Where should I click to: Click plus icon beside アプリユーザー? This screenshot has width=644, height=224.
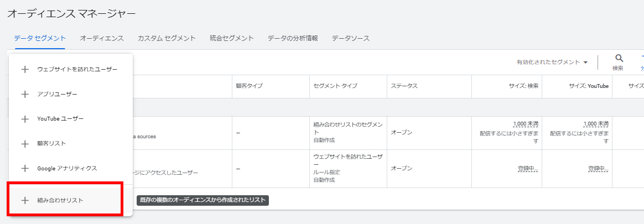(25, 95)
